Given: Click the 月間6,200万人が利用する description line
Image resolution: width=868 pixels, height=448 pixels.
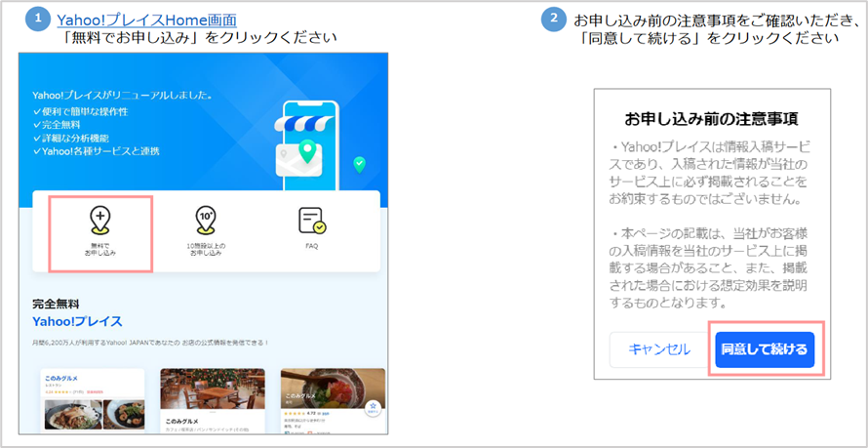Looking at the screenshot, I should point(150,343).
